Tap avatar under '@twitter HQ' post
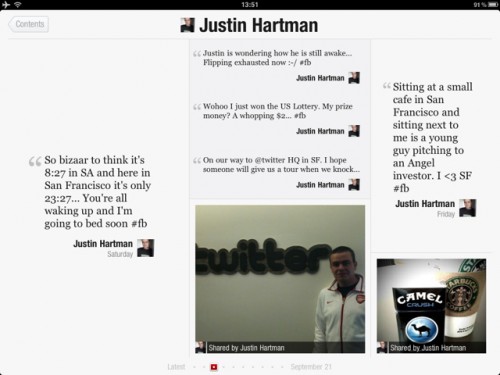Image resolution: width=500 pixels, height=375 pixels. [x=354, y=185]
